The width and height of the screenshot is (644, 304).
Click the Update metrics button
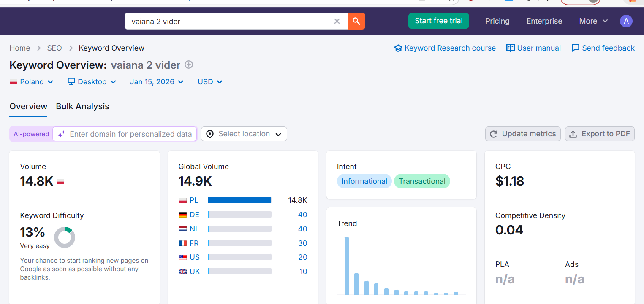click(x=523, y=134)
